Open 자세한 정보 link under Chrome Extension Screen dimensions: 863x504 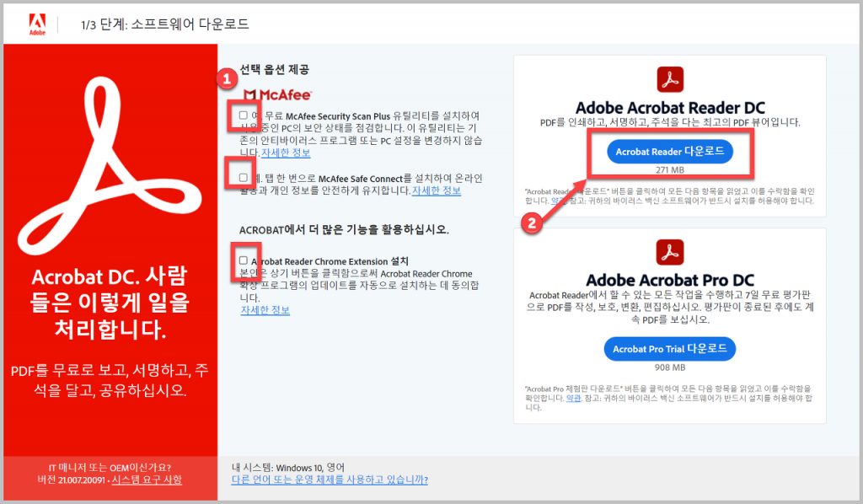pos(265,310)
